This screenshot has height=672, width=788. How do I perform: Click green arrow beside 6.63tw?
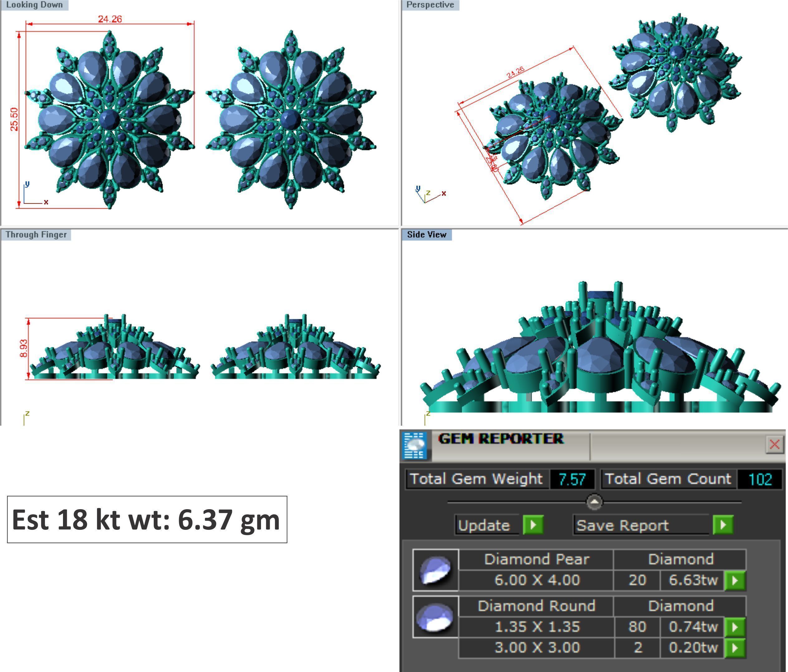pos(735,580)
